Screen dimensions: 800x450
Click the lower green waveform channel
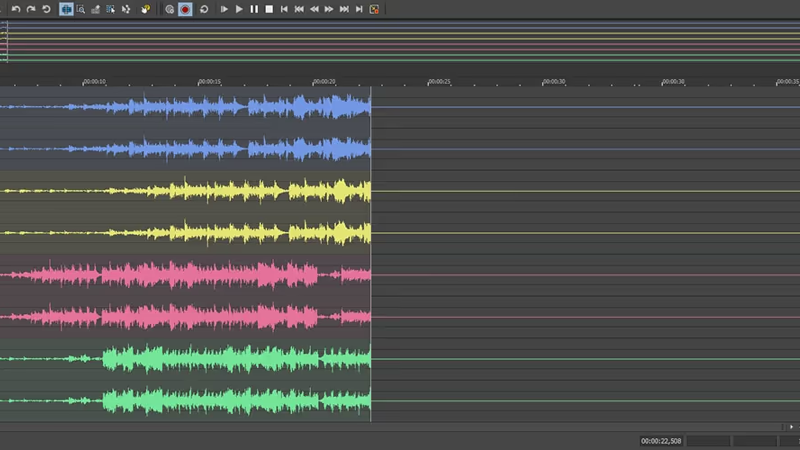tap(185, 401)
